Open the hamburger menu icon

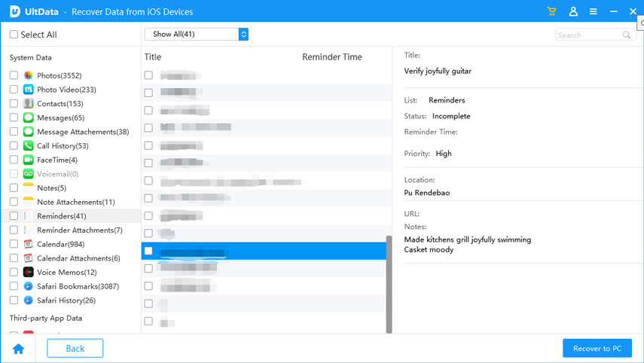click(594, 12)
